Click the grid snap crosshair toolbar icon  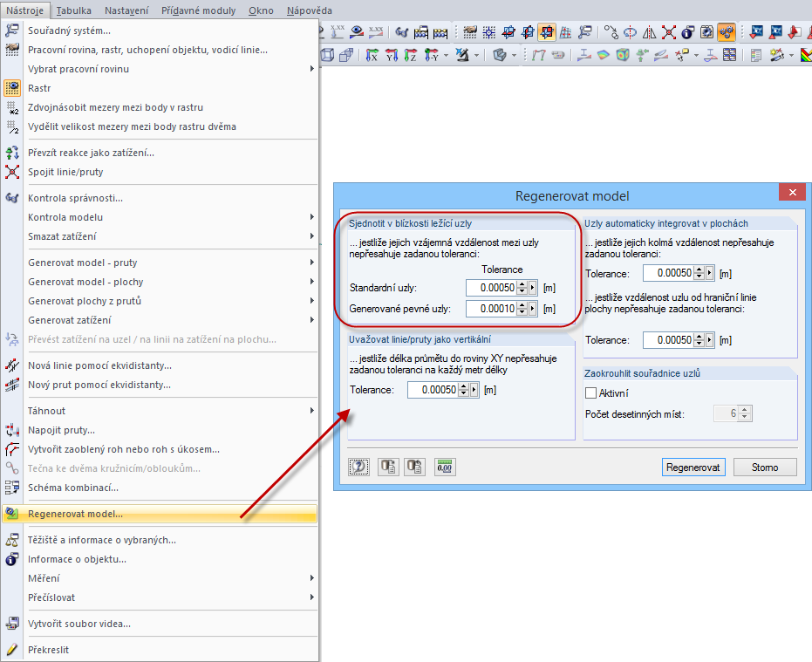488,32
